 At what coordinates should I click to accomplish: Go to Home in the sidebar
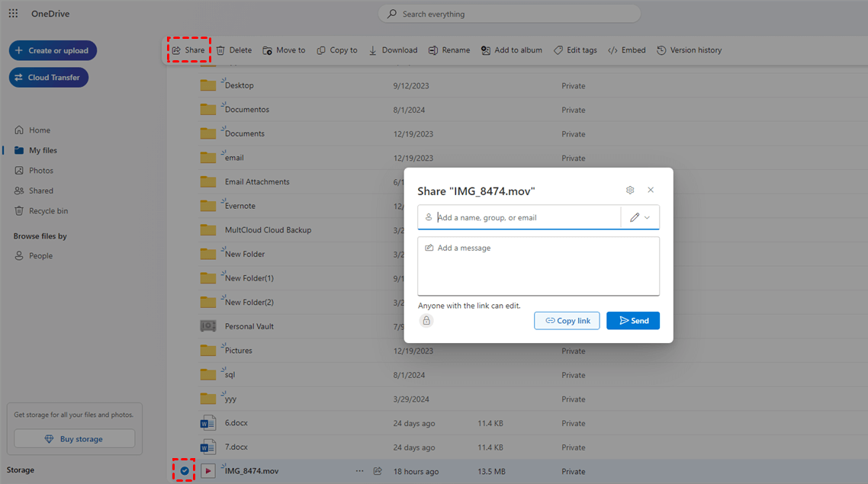(x=32, y=130)
